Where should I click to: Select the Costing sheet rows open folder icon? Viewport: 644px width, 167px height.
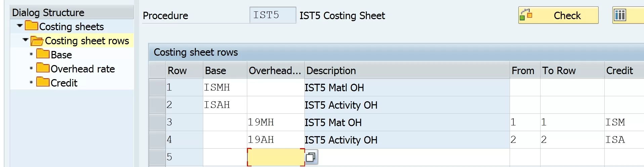pyautogui.click(x=37, y=41)
